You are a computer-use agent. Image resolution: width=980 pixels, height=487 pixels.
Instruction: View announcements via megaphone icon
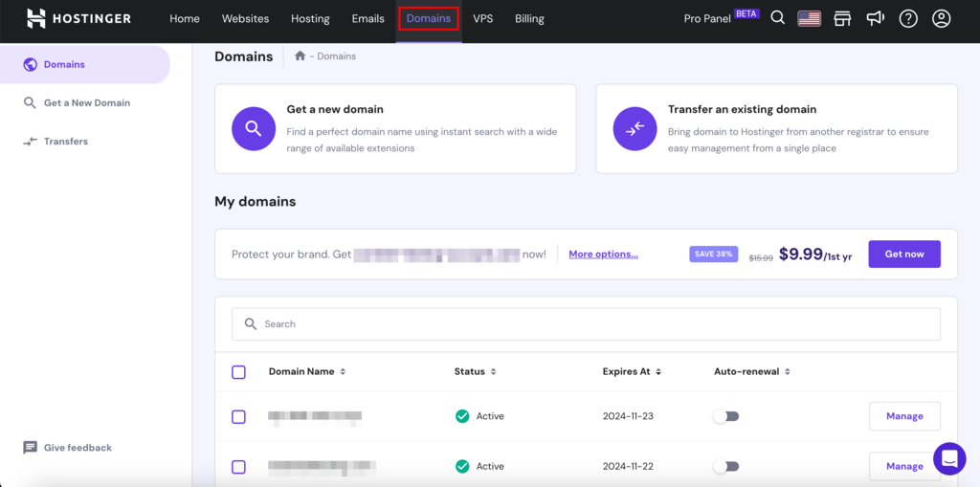tap(875, 18)
